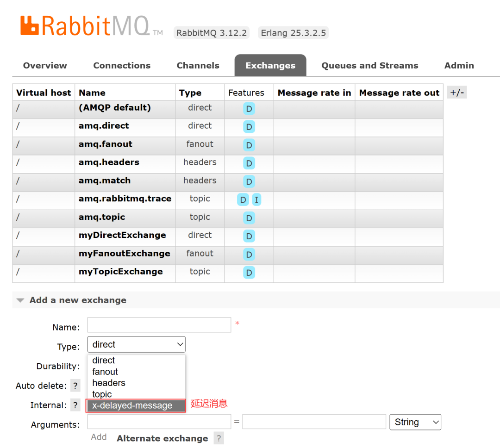
Task: Click the +/- column options button
Action: tap(456, 92)
